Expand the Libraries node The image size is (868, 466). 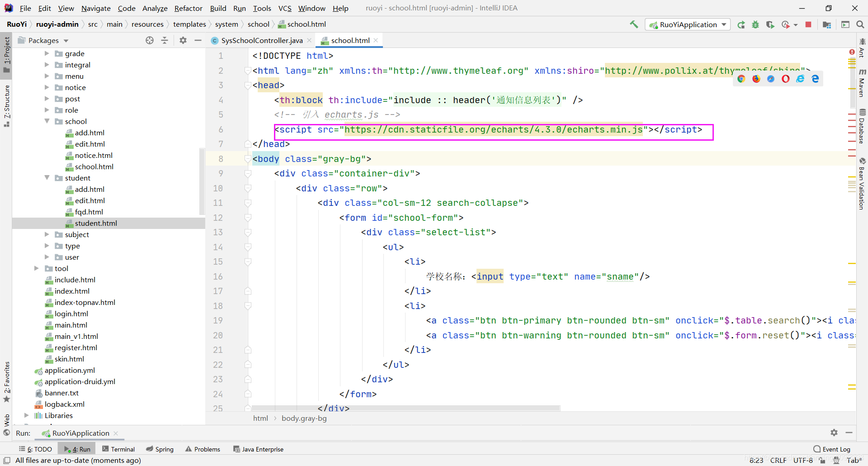[x=26, y=415]
